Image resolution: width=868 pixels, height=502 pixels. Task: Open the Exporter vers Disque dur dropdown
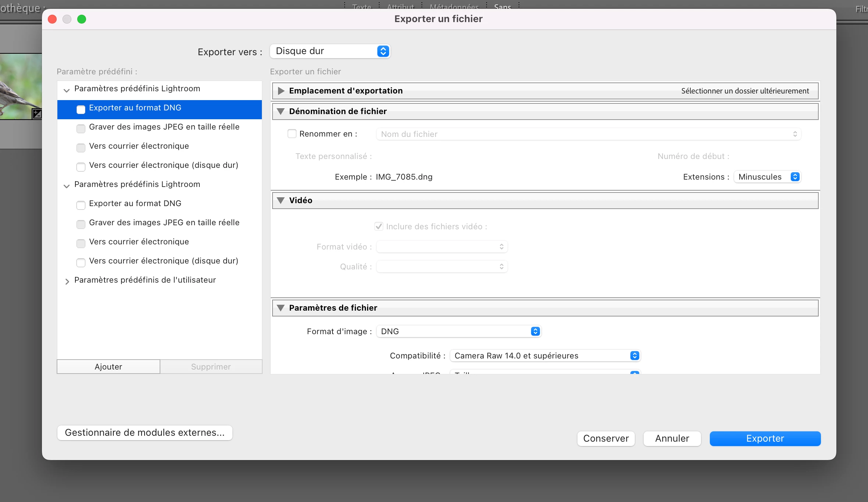(330, 51)
